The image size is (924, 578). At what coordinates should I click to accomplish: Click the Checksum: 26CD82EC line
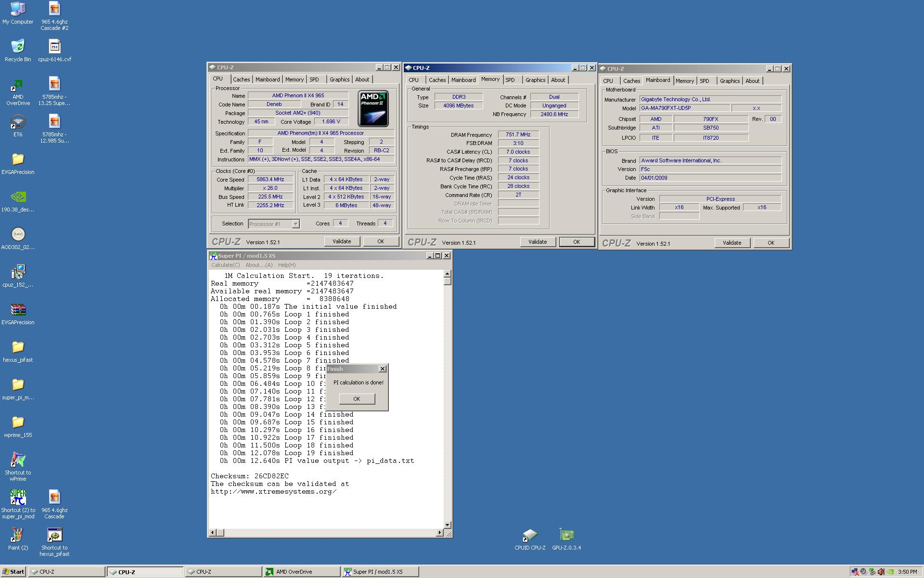tap(250, 476)
